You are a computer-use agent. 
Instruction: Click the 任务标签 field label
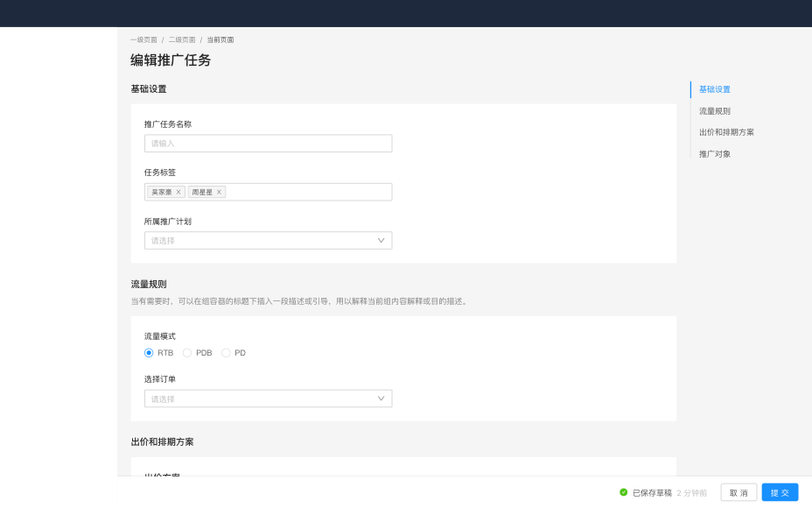160,173
